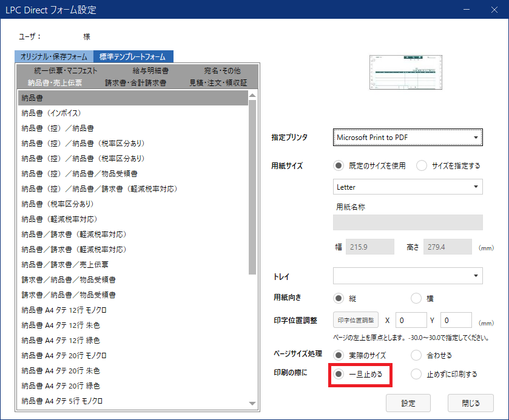Select 納品書 A4 タテ 12行 緑色
The width and height of the screenshot is (509, 420).
(x=133, y=340)
